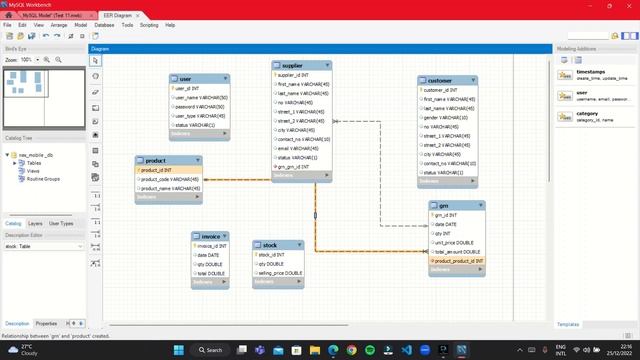Select the place new view tool
Image resolution: width=640 pixels, height=360 pixels.
tap(96, 164)
